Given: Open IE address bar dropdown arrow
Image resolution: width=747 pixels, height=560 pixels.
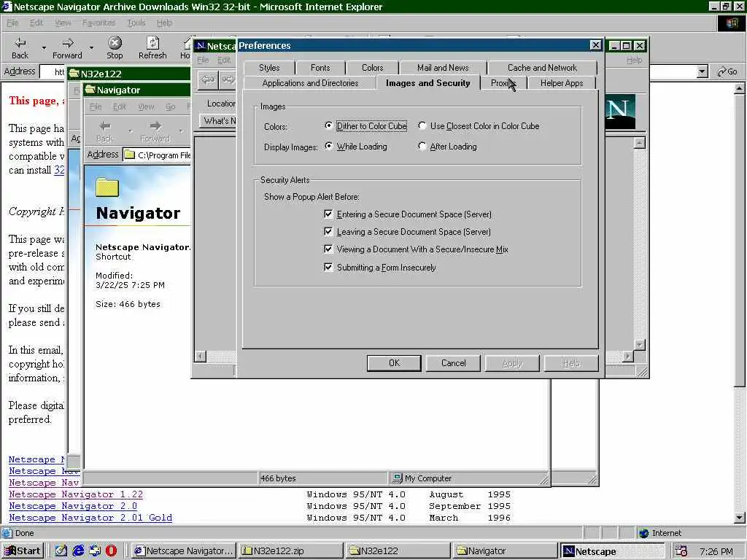Looking at the screenshot, I should (702, 72).
